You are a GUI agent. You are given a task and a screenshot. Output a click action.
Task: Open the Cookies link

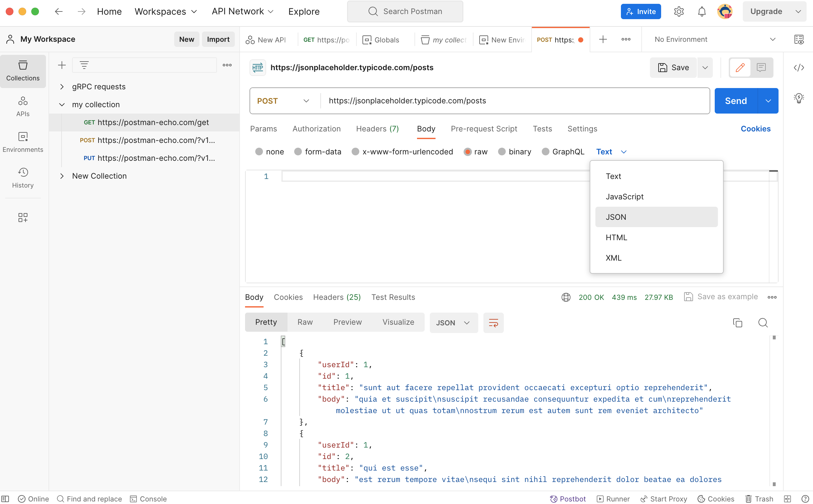point(755,129)
